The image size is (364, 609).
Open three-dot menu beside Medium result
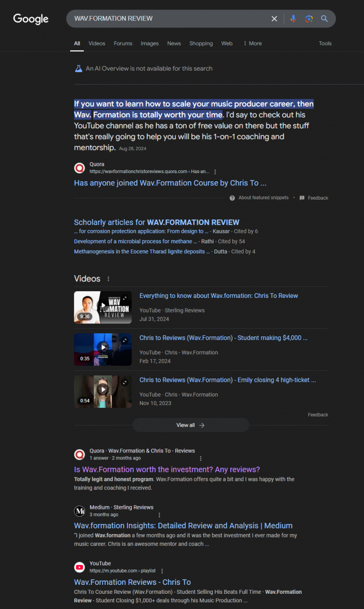pyautogui.click(x=159, y=515)
